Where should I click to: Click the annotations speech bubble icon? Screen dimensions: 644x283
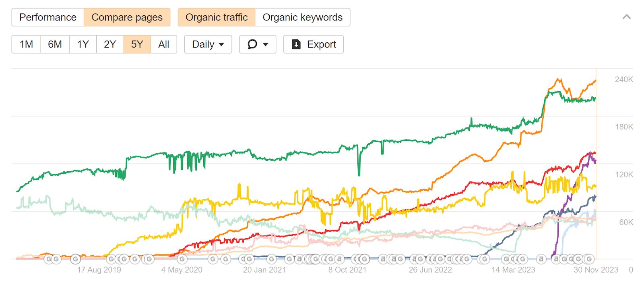(252, 44)
